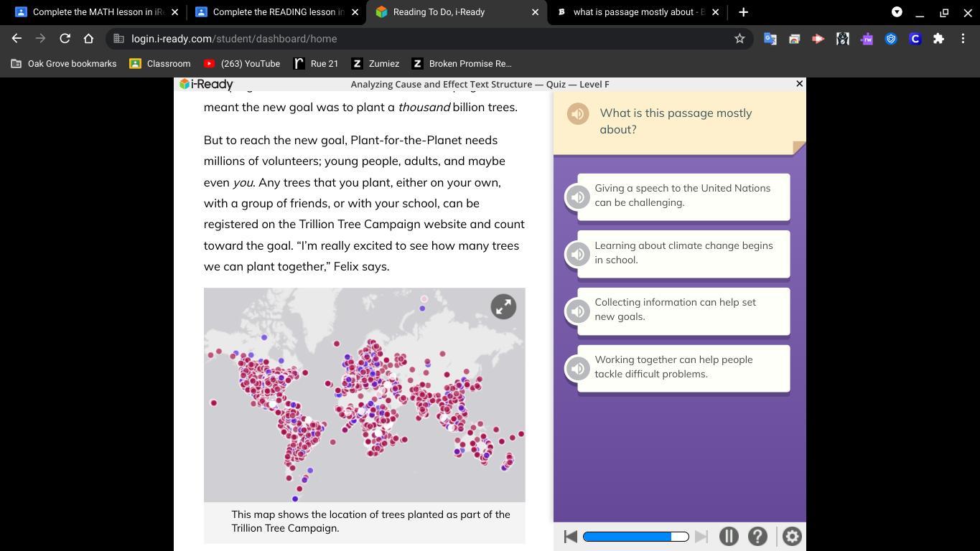Play audio for 'Giving a speech' answer
Screen dimensions: 980x551
578,197
